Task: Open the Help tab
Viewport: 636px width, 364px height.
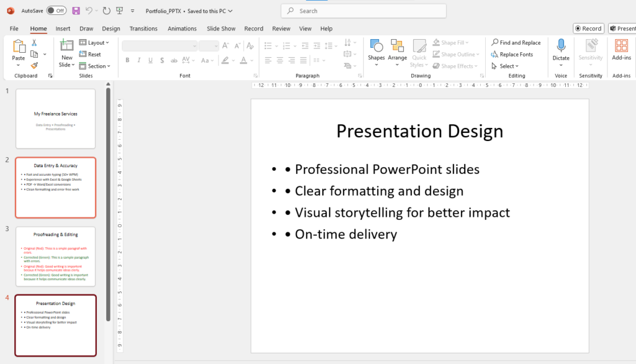Action: coord(327,29)
